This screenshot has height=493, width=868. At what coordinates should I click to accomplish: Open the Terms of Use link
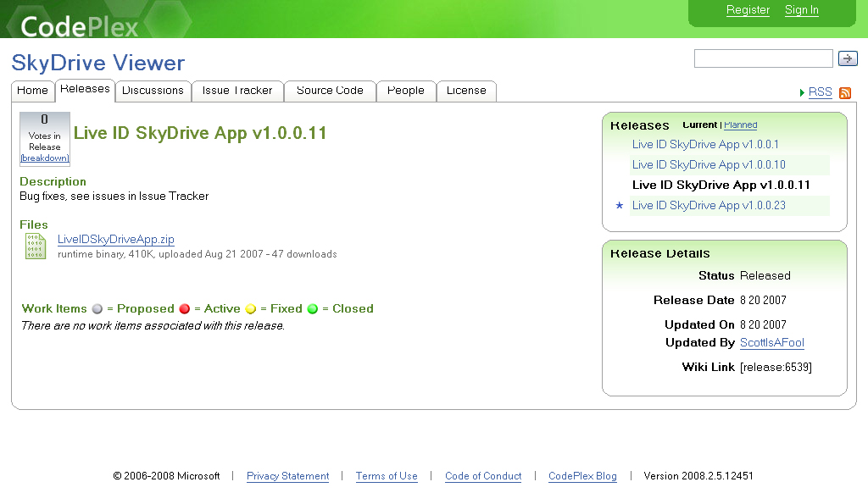coord(387,476)
